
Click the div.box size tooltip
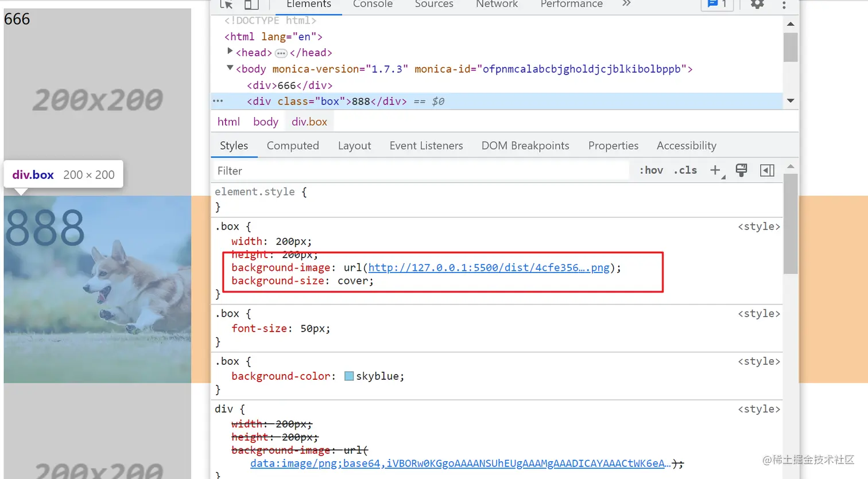coord(64,174)
